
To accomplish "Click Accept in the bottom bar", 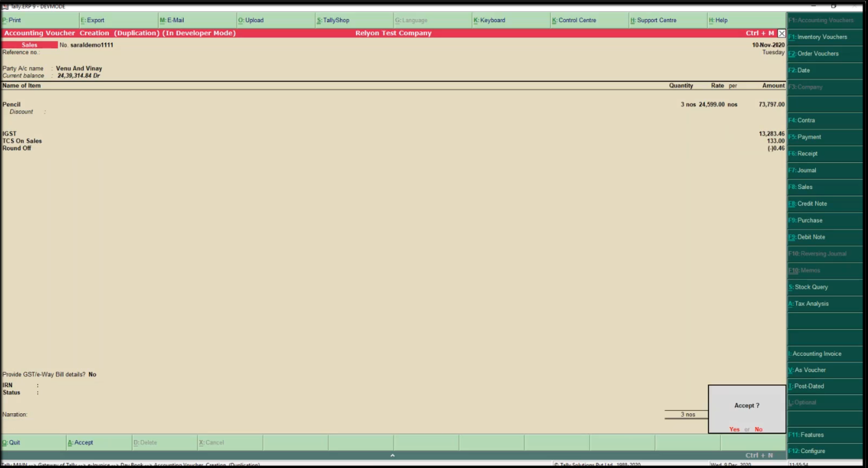I will [x=99, y=443].
